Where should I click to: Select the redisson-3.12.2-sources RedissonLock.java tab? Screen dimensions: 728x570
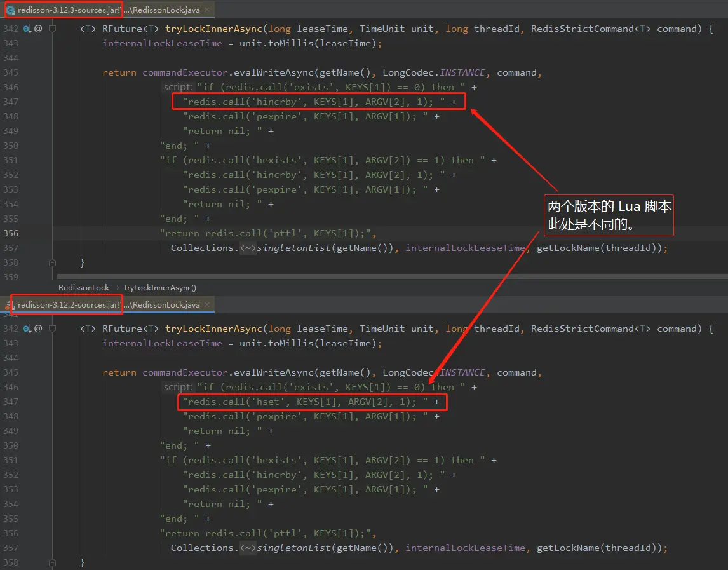pyautogui.click(x=108, y=305)
